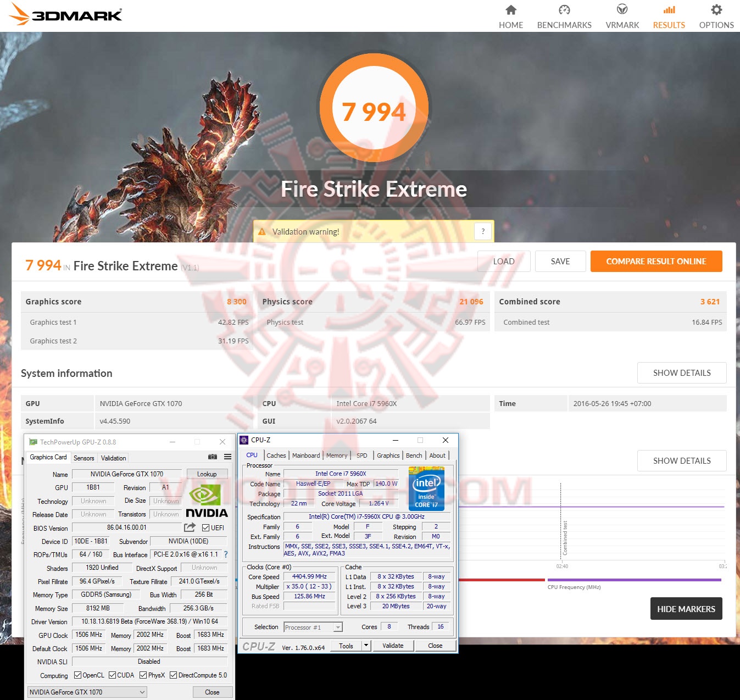Toggle the CUDA checkbox
Image resolution: width=740 pixels, height=700 pixels.
[112, 675]
